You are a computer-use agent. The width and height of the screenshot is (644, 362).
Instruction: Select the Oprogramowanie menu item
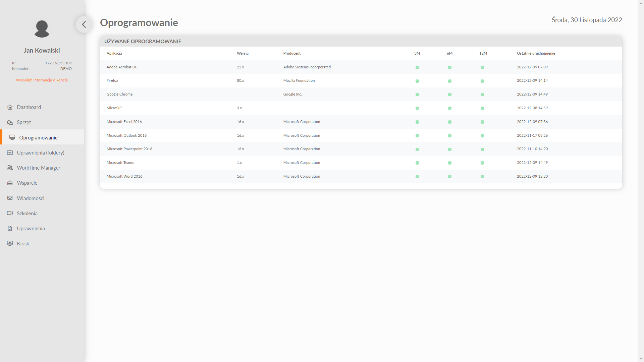tap(42, 137)
